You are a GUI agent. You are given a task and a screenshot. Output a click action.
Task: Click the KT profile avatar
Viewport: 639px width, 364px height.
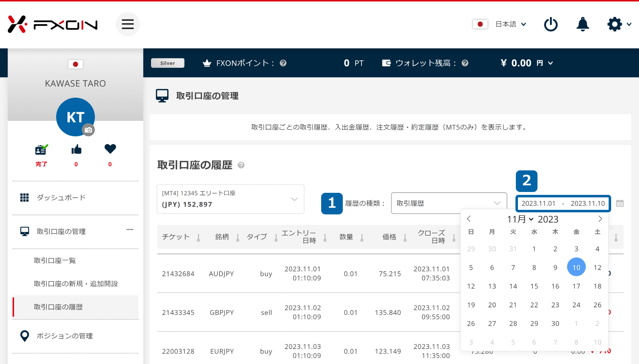tap(75, 117)
